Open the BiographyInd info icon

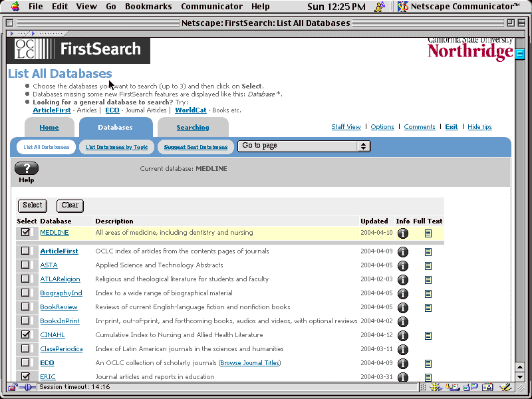click(403, 294)
